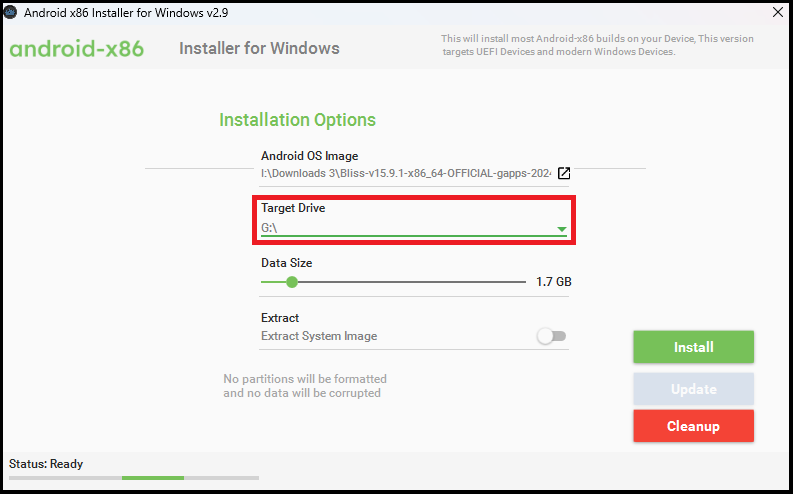Click the Installer for Windows header title

(259, 49)
